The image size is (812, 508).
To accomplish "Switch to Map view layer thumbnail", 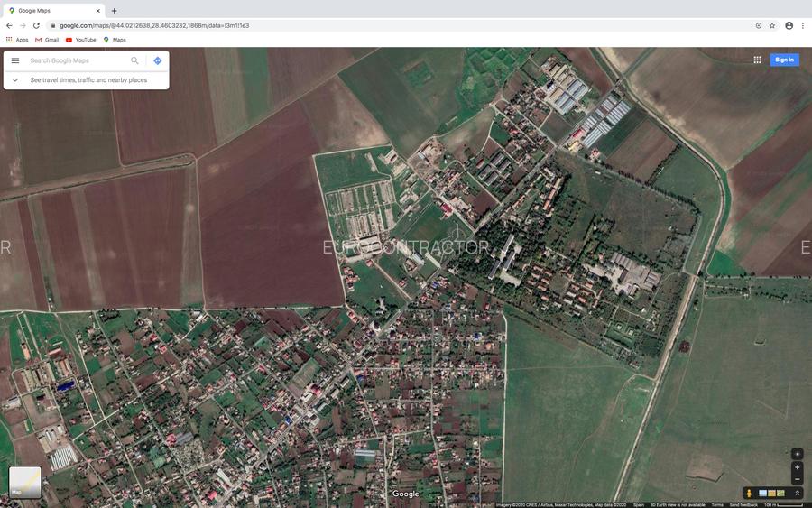I will click(25, 482).
